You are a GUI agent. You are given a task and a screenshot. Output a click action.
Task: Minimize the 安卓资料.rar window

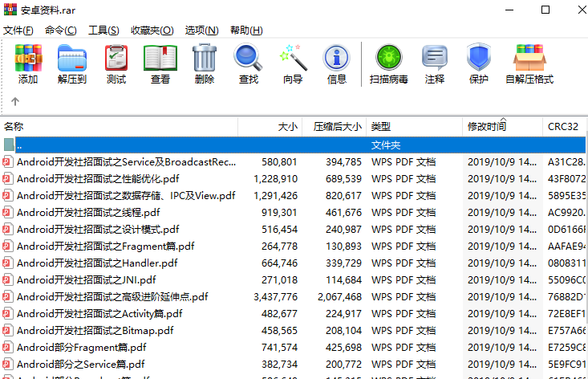509,10
